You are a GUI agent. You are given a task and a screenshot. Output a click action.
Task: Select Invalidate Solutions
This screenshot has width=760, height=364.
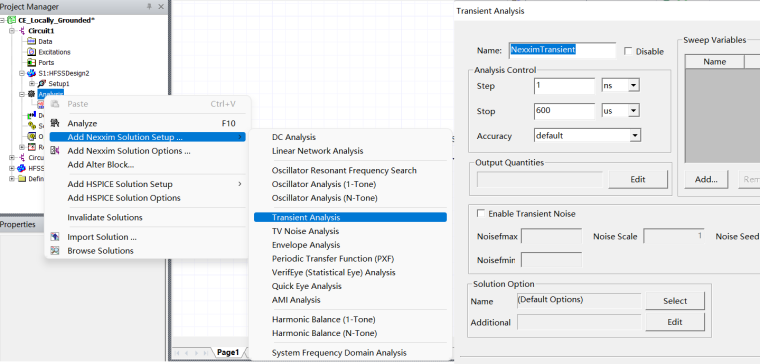coord(148,217)
